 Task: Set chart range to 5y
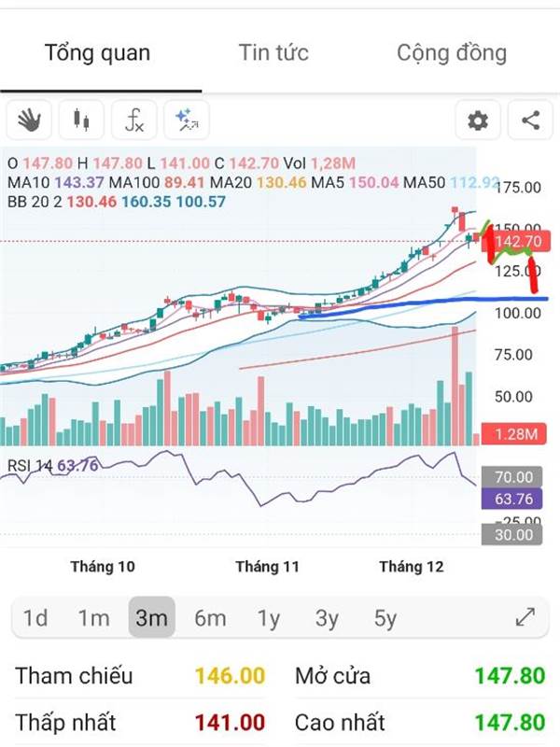pyautogui.click(x=385, y=618)
